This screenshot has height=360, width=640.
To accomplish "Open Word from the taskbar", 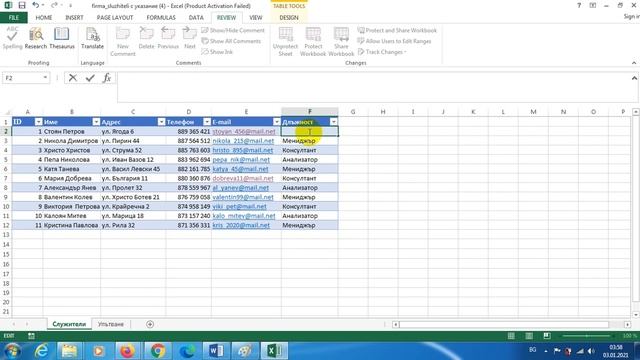I will [216, 351].
